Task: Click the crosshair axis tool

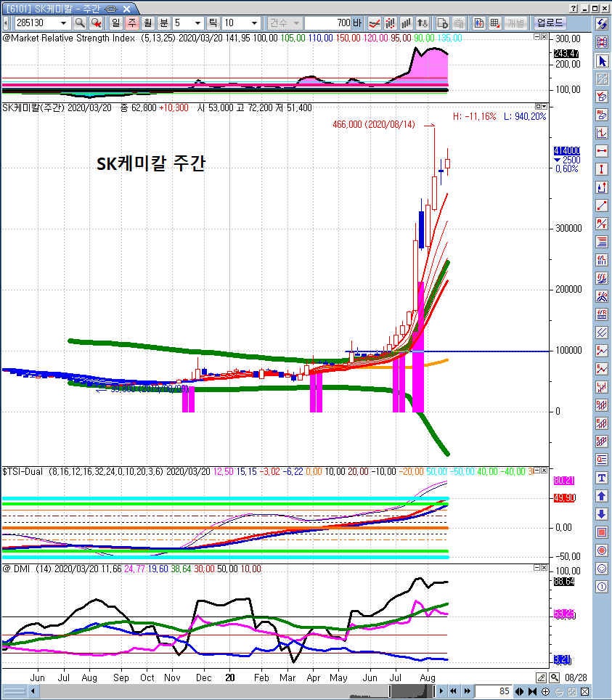Action: [x=602, y=133]
